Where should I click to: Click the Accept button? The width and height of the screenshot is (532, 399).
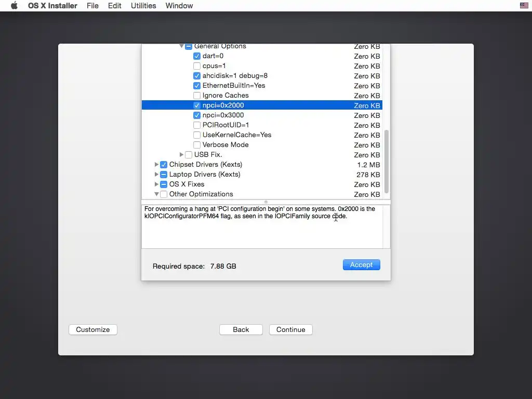click(362, 264)
